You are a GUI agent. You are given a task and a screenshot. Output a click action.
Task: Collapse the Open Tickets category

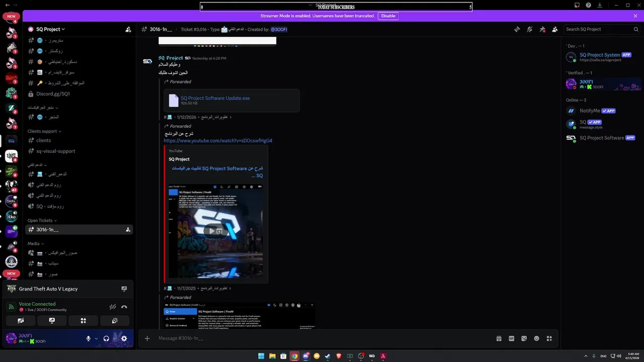42,220
